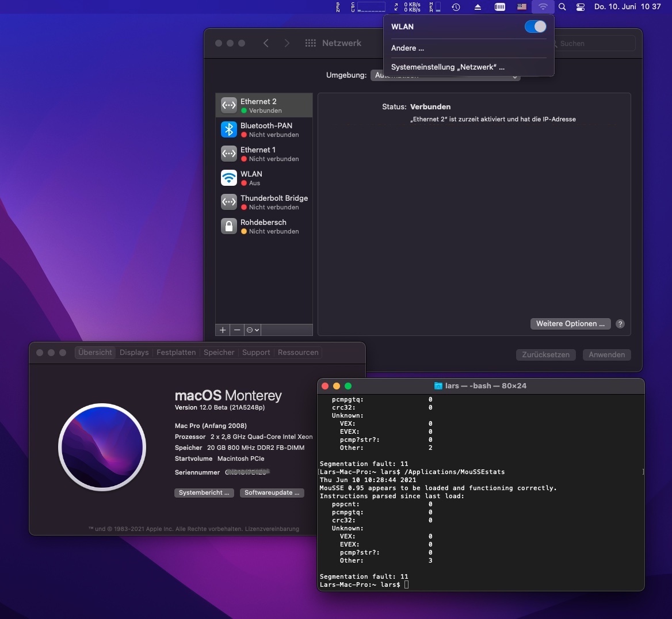Click Weitere Optionen ... button
672x619 pixels.
click(570, 324)
